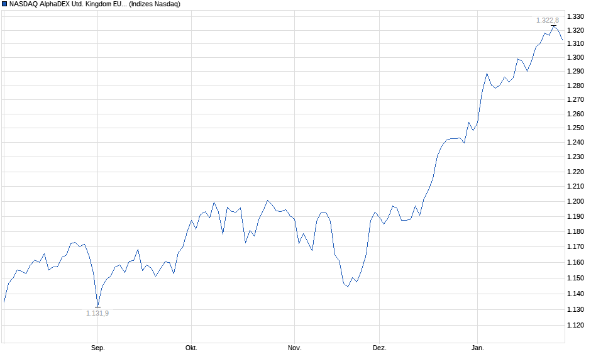Select the Jan. axis label
591x364 pixels.
(477, 347)
